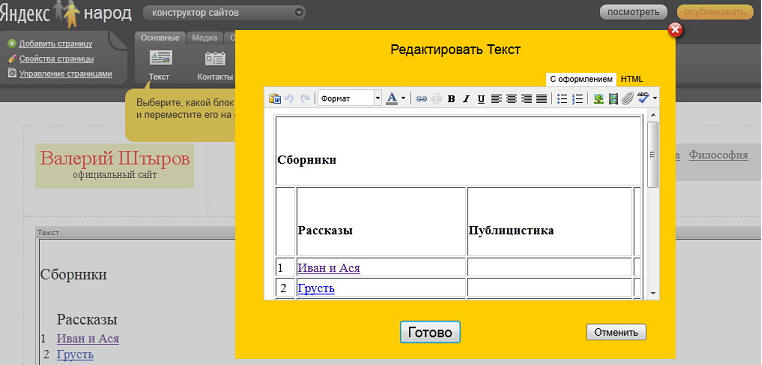This screenshot has height=365, width=762.
Task: Click the editor vertical scrollbar thumb
Action: 653,155
